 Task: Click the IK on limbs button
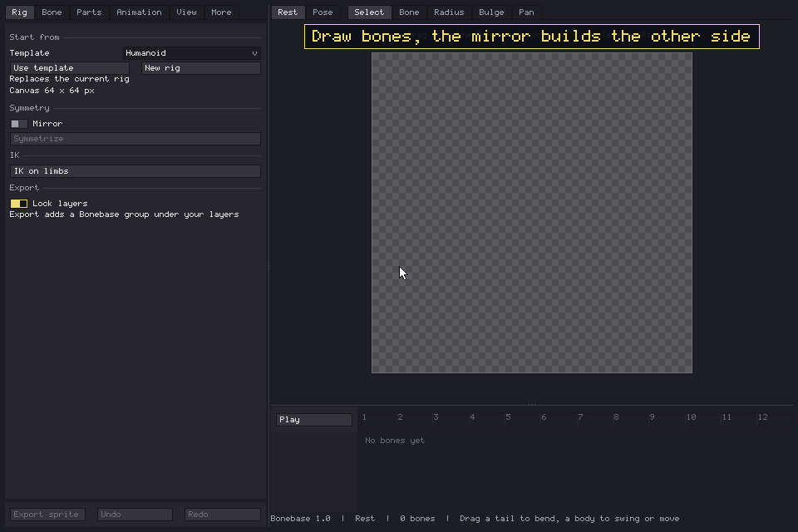(x=135, y=171)
